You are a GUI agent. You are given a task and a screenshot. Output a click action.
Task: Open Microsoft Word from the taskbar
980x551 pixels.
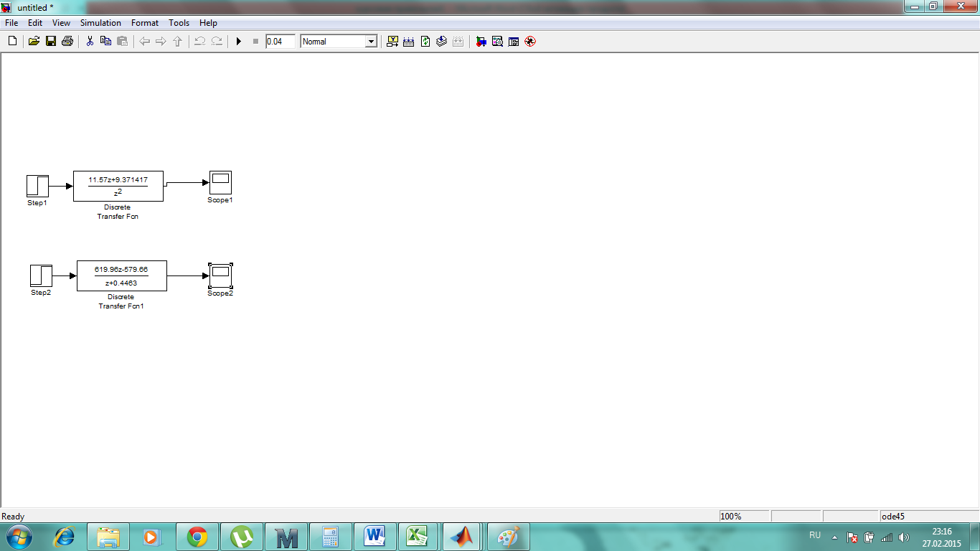tap(375, 537)
